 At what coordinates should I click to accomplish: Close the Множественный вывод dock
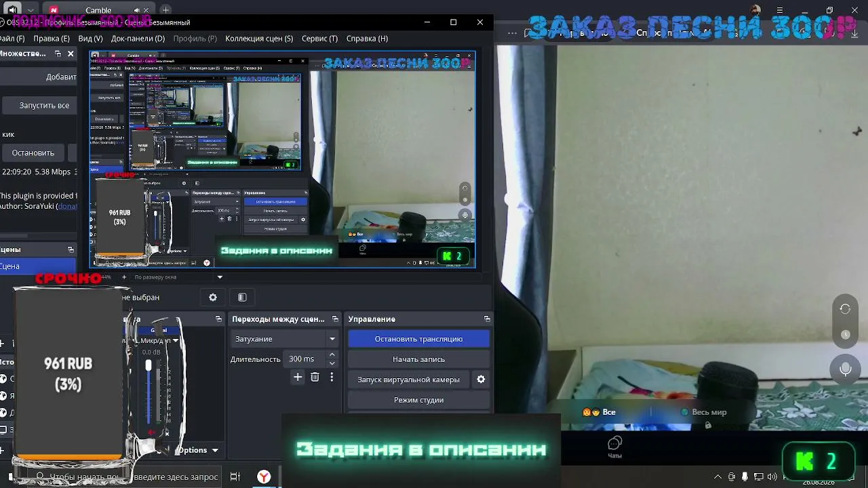71,54
